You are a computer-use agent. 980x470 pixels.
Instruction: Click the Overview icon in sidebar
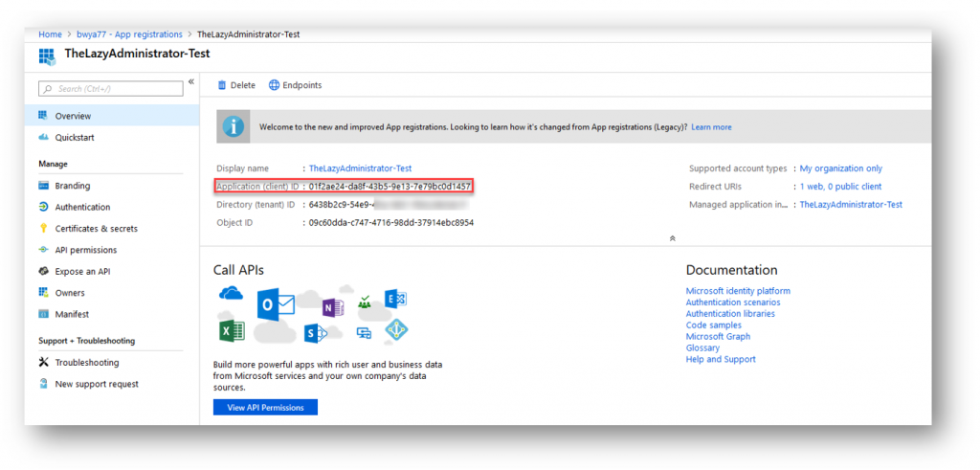click(x=43, y=116)
